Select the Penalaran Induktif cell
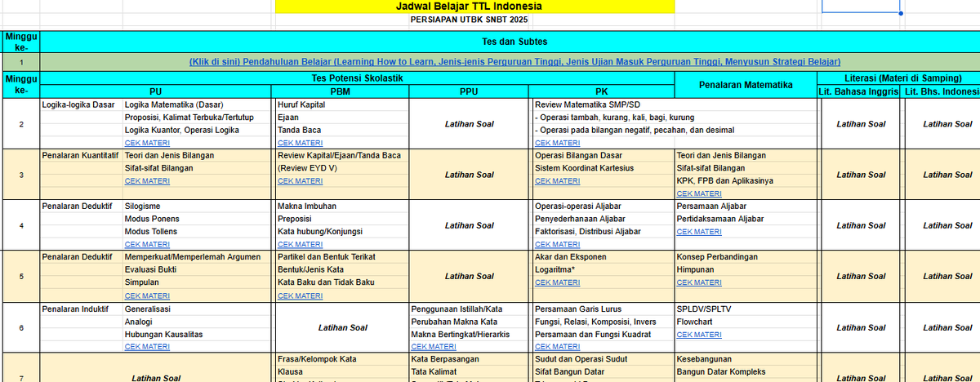 pos(81,309)
